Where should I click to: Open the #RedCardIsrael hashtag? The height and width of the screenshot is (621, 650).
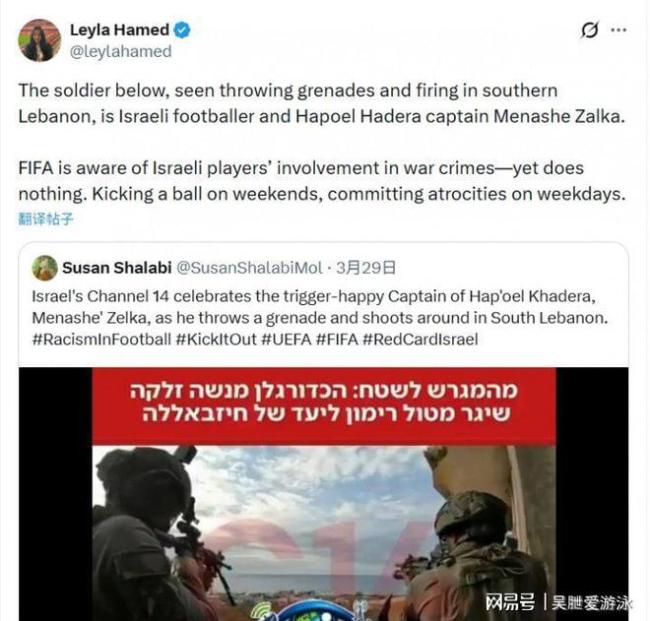[420, 340]
